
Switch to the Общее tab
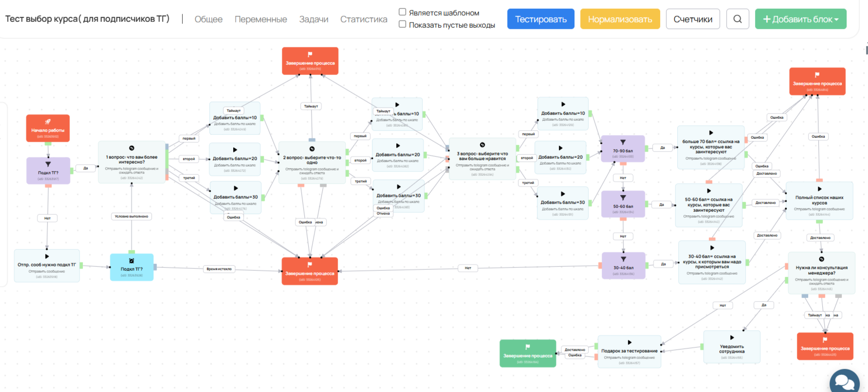tap(208, 19)
